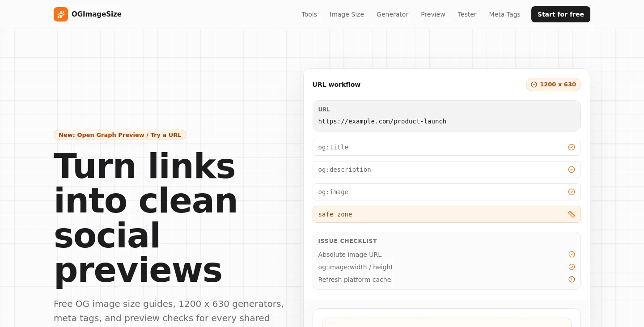Click the URL workflow card title
Image resolution: width=644 pixels, height=327 pixels.
pyautogui.click(x=336, y=85)
